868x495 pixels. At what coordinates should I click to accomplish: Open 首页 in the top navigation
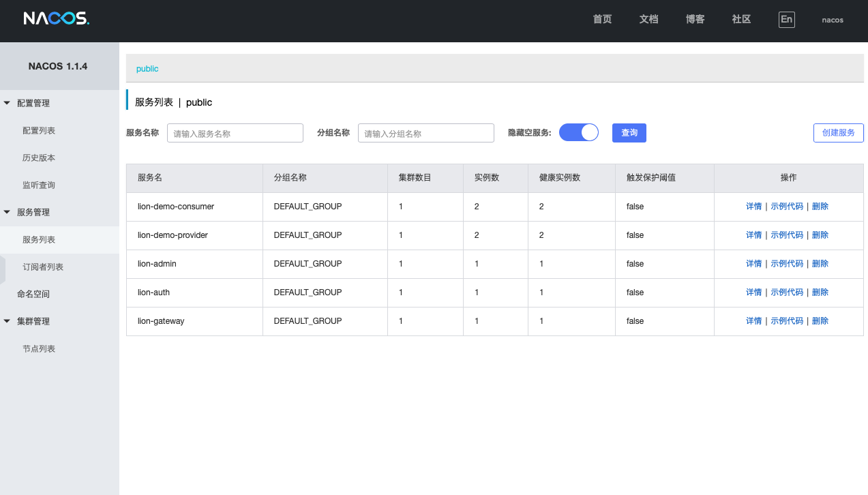(602, 19)
